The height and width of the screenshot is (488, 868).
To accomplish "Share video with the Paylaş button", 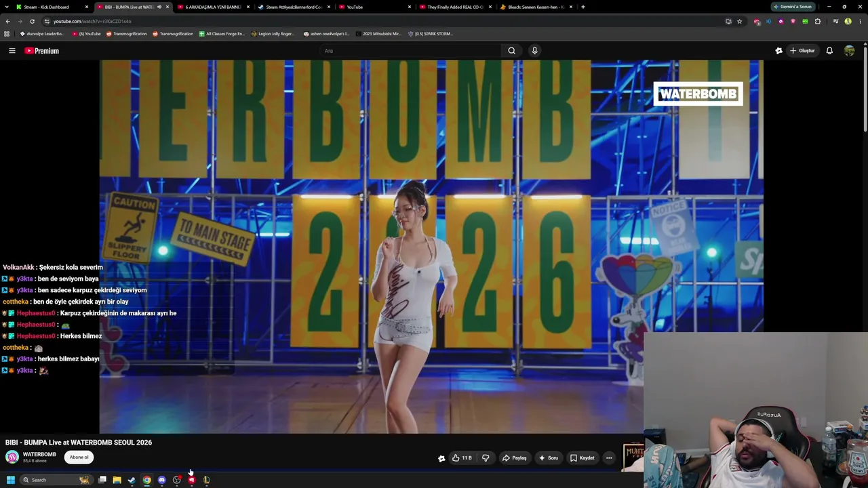I will tap(514, 458).
